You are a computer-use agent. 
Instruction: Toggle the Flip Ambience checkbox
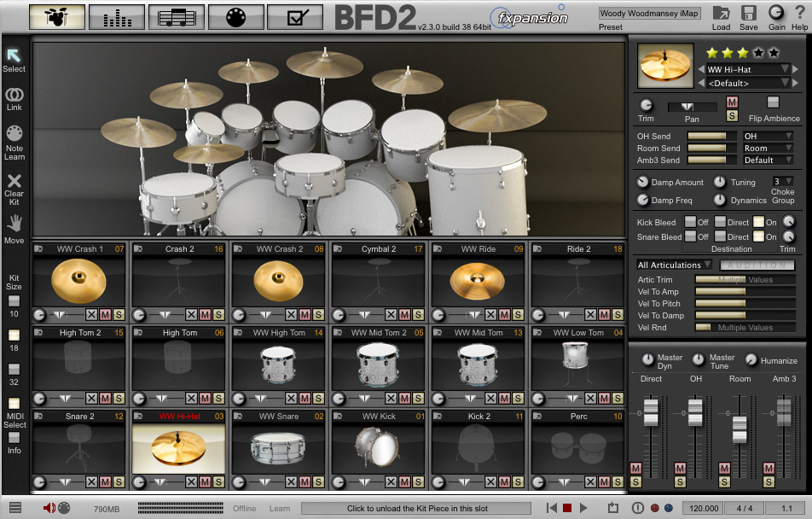point(773,102)
